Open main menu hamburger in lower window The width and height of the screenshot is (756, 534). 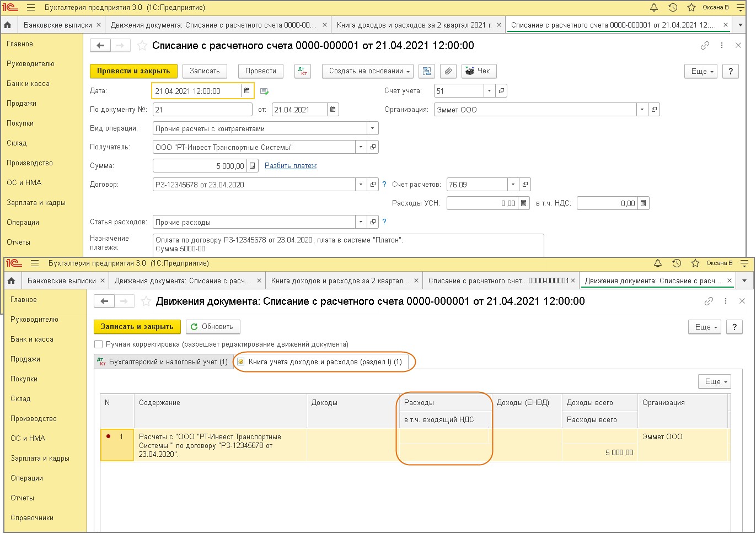coord(35,263)
